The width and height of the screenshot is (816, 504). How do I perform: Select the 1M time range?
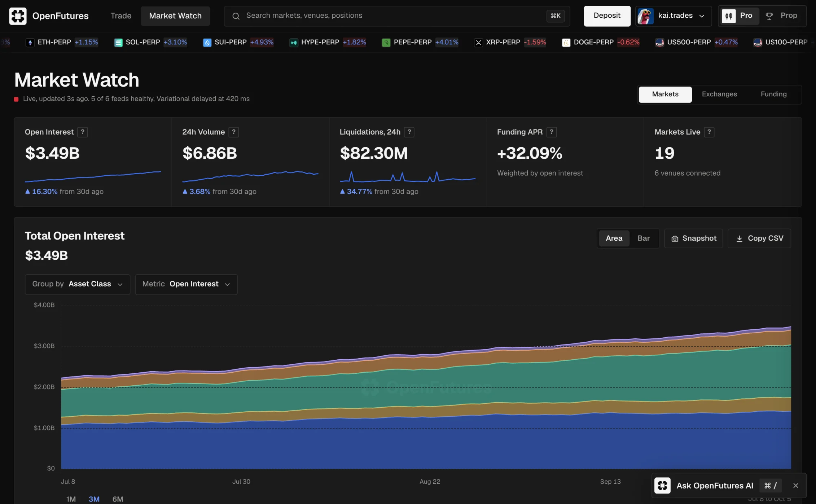coord(71,499)
